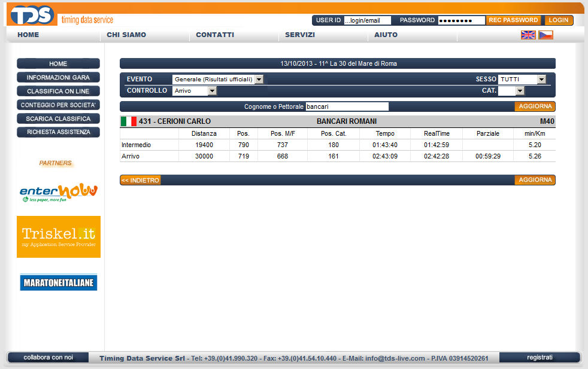Switch language with the Czech flag
588x369 pixels.
545,35
